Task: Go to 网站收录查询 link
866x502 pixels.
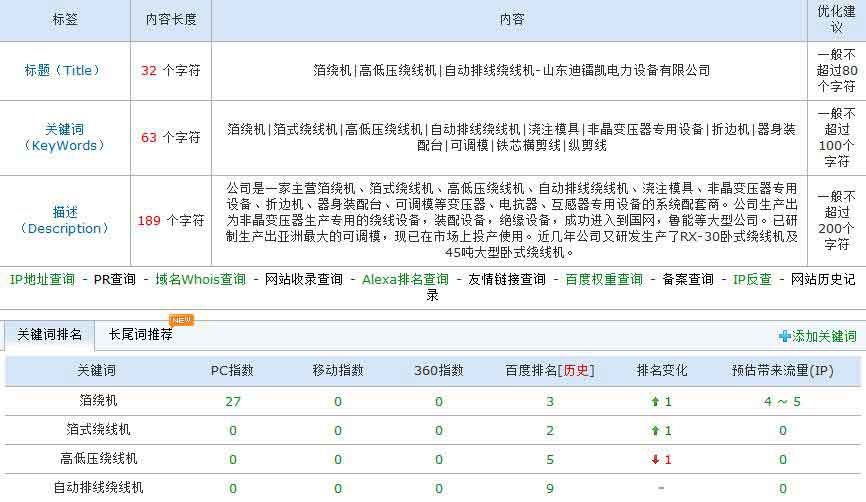Action: (x=303, y=279)
